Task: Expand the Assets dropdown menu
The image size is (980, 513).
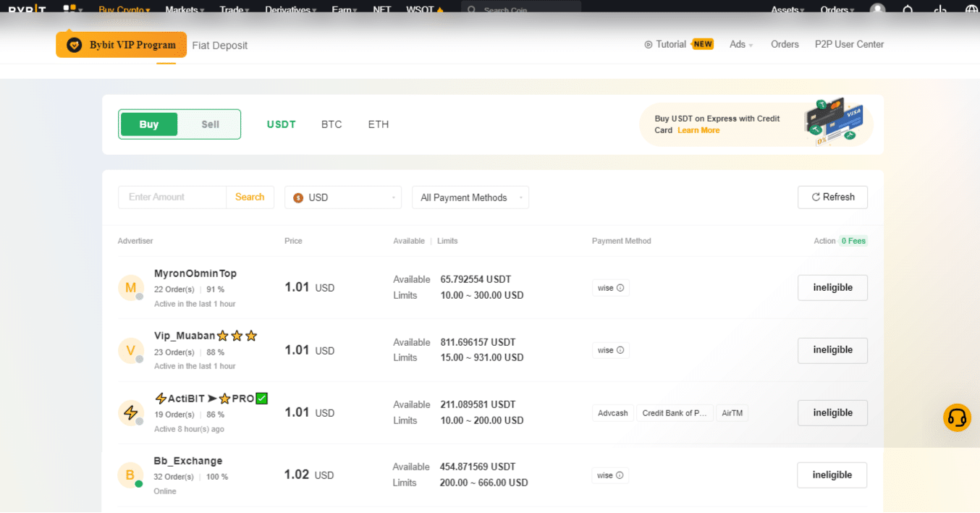Action: click(788, 10)
